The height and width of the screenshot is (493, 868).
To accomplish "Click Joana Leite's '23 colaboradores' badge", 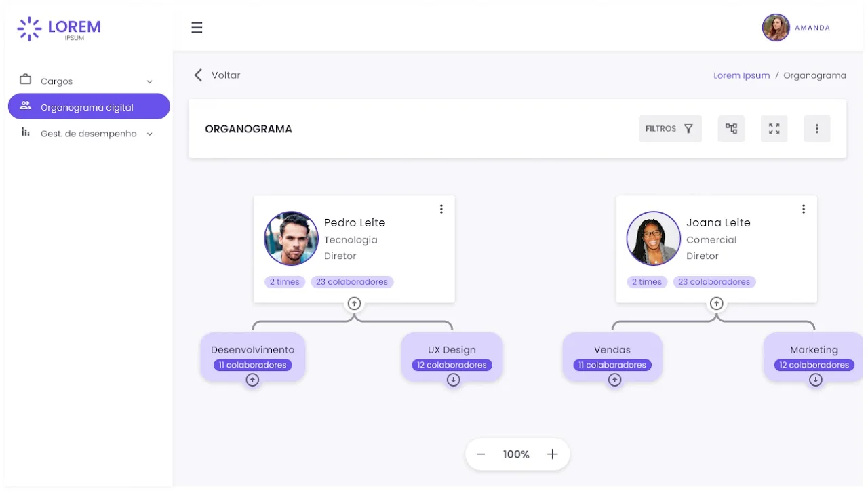I will pos(714,282).
